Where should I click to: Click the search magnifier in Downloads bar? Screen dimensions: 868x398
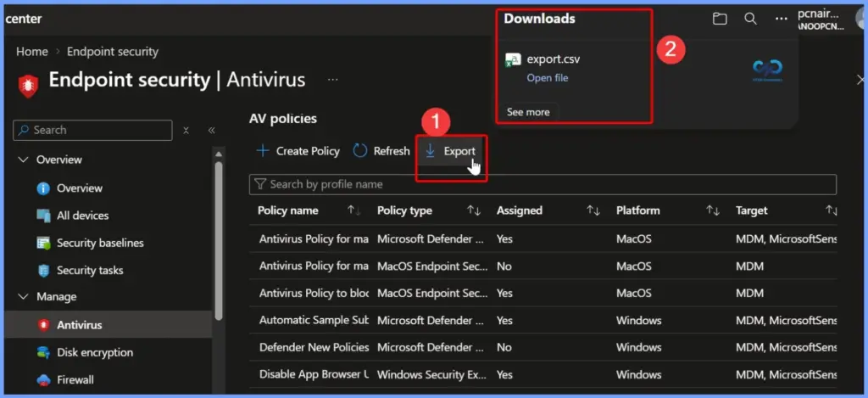coord(751,19)
